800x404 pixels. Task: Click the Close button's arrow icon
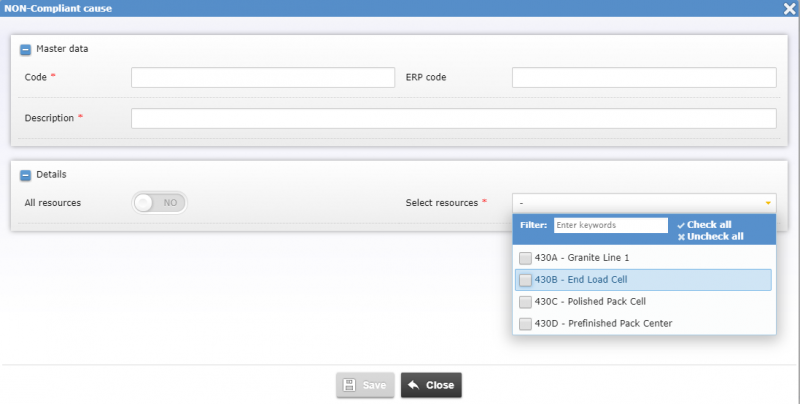[x=414, y=385]
